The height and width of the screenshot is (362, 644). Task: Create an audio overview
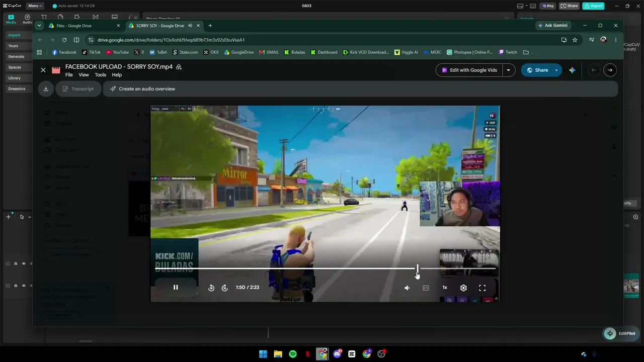click(142, 89)
